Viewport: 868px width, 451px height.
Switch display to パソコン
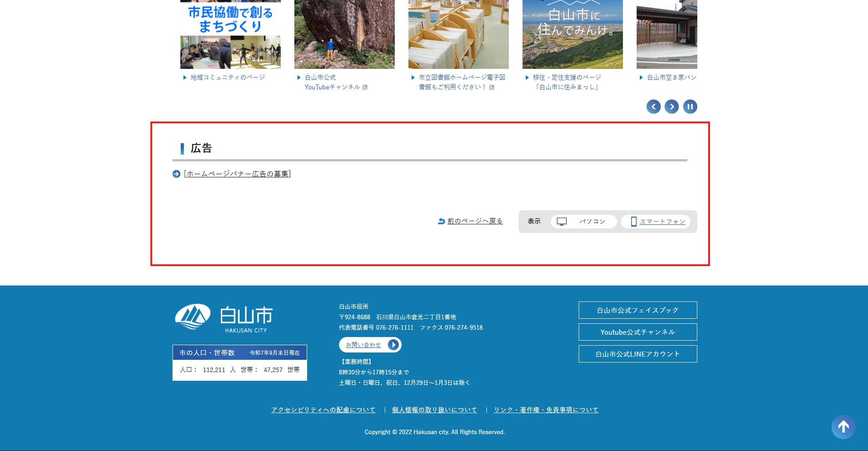point(592,222)
